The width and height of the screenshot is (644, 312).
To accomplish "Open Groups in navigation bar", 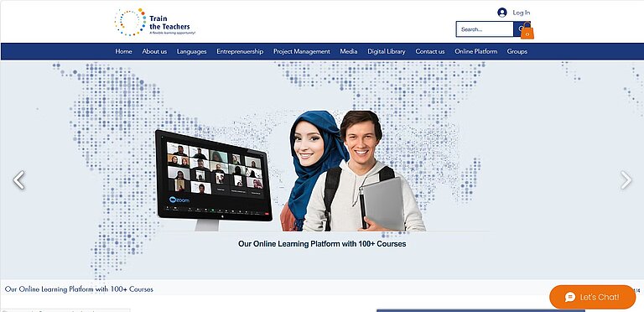I will (517, 51).
